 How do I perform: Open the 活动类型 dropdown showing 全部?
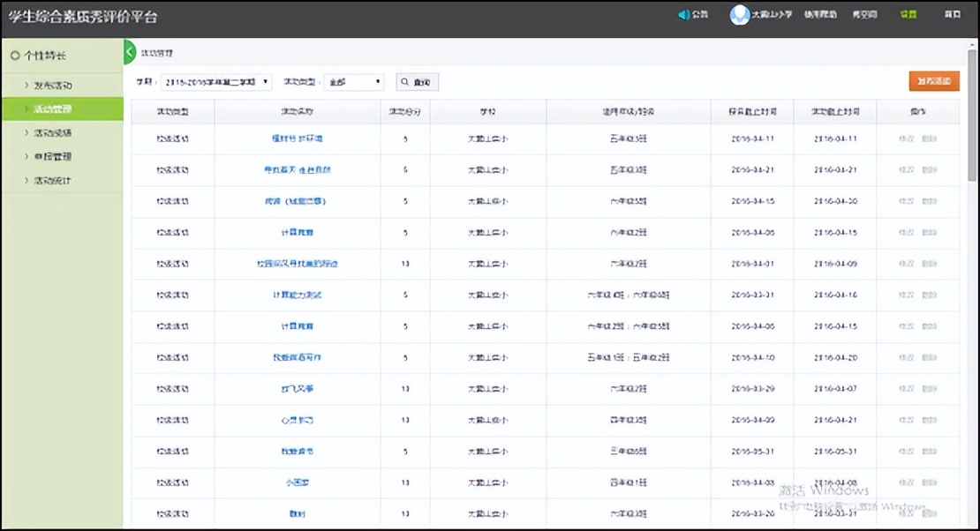pyautogui.click(x=353, y=81)
